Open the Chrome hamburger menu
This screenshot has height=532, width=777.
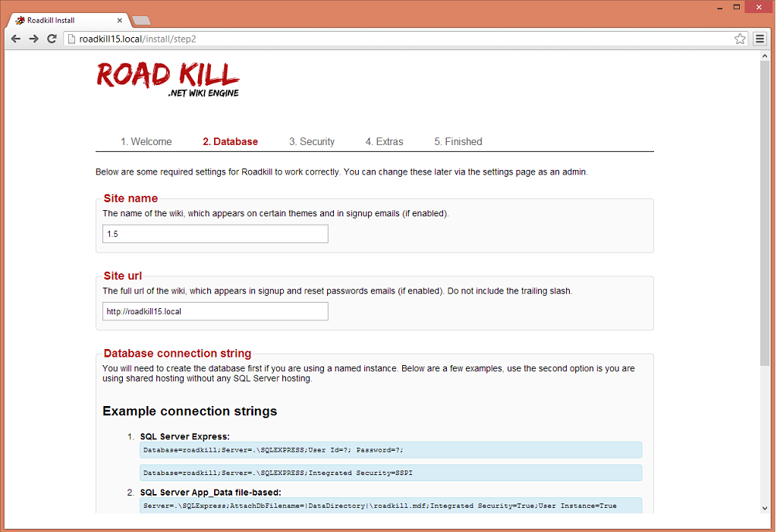coord(760,39)
